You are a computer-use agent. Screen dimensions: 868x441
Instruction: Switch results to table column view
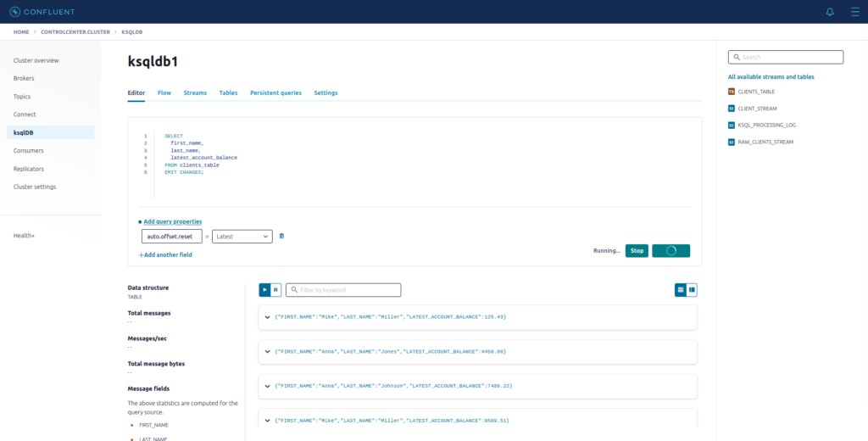692,290
